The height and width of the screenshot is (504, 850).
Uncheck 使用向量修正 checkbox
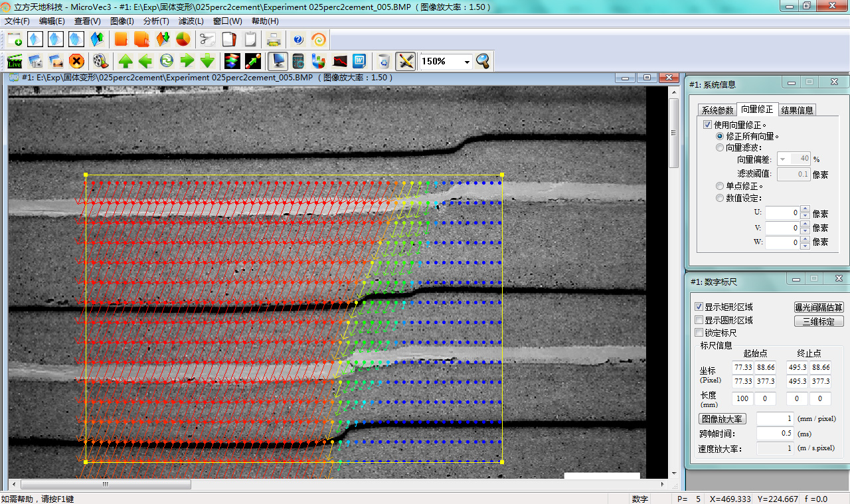707,125
